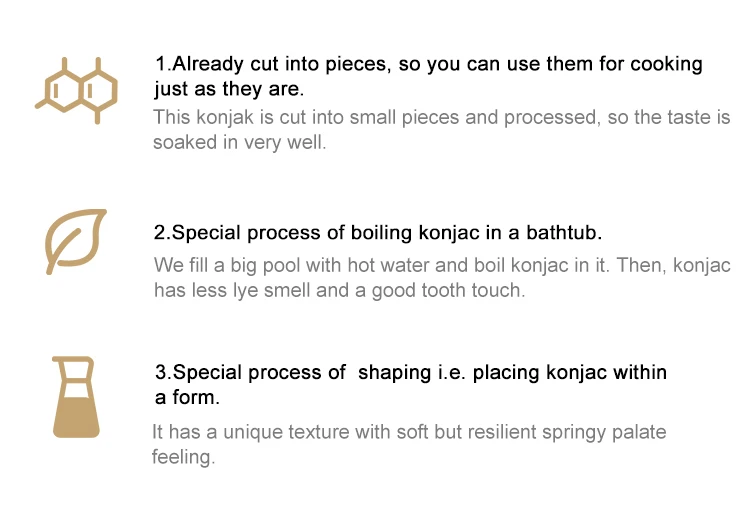Select the 'Already cut into pieces' heading
Viewport: 750px width, 505px height.
pyautogui.click(x=428, y=64)
